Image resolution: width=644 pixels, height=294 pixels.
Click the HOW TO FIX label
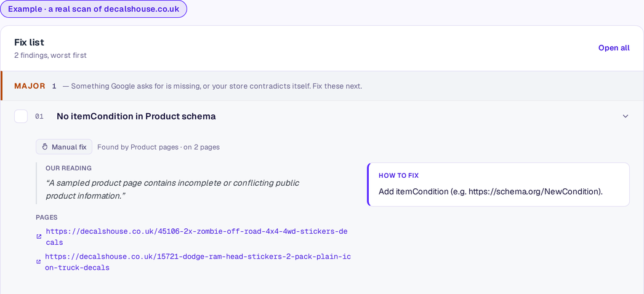[x=398, y=175]
